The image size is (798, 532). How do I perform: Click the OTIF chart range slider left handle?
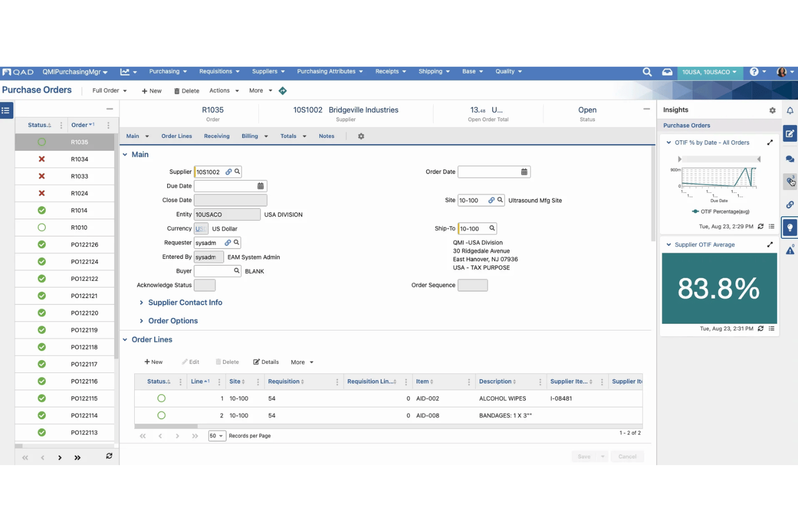[x=679, y=159]
